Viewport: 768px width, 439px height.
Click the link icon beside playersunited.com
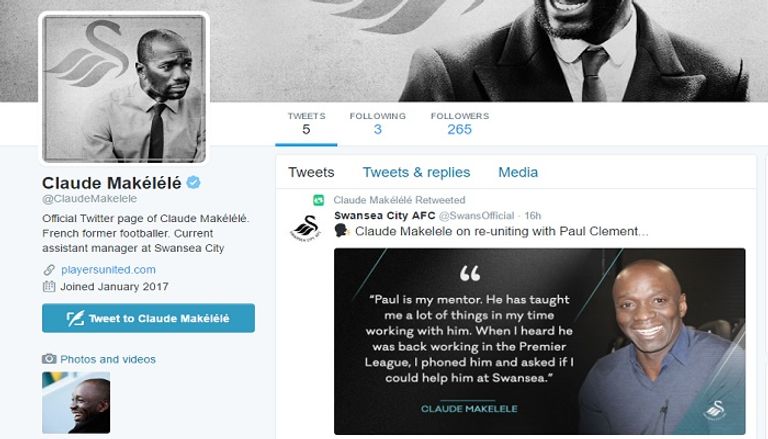[48, 270]
